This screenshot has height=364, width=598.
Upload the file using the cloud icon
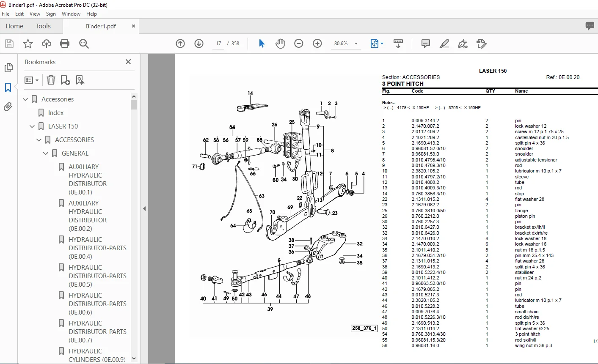[x=47, y=44]
